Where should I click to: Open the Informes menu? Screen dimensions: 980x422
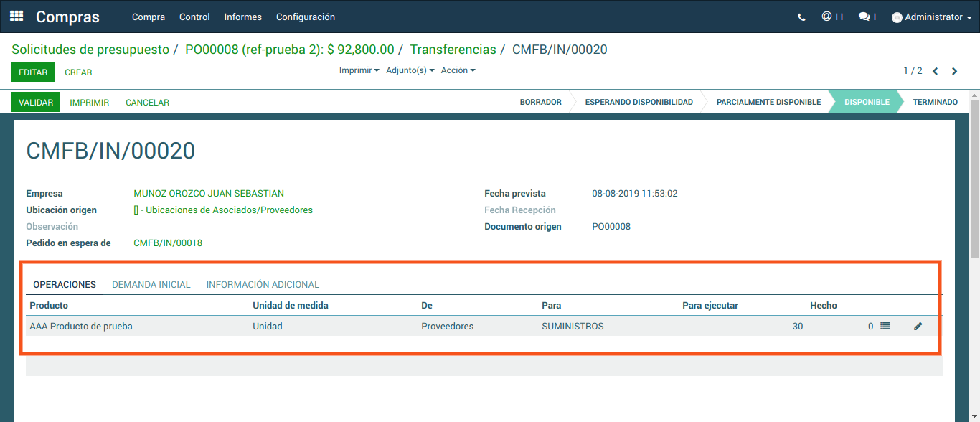[x=242, y=17]
